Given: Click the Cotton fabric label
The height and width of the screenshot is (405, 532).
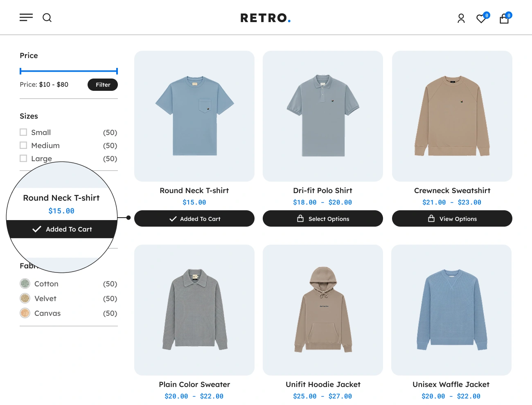Looking at the screenshot, I should [x=46, y=283].
